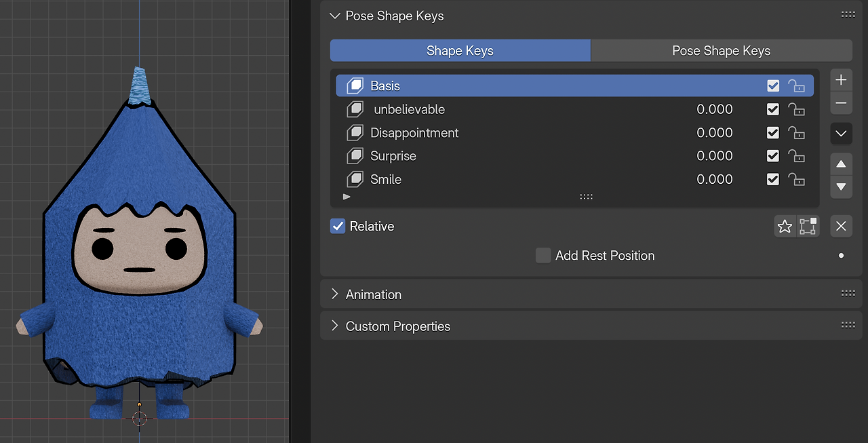Image resolution: width=868 pixels, height=443 pixels.
Task: Click the 3D cursor at character's feet
Action: [139, 417]
